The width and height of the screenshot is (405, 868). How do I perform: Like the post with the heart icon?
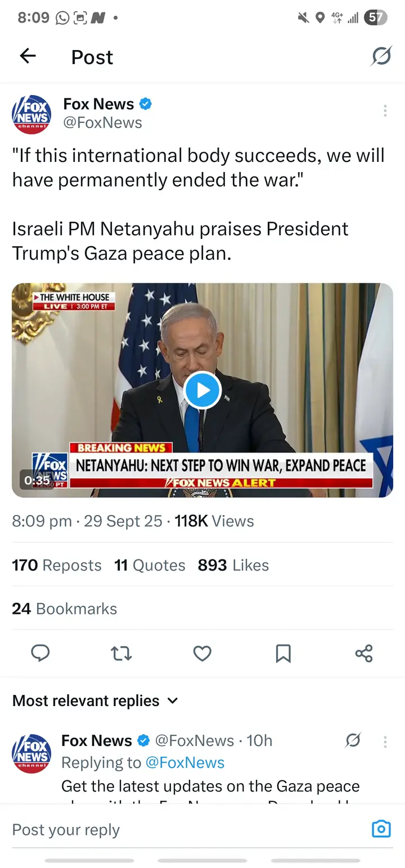[202, 653]
